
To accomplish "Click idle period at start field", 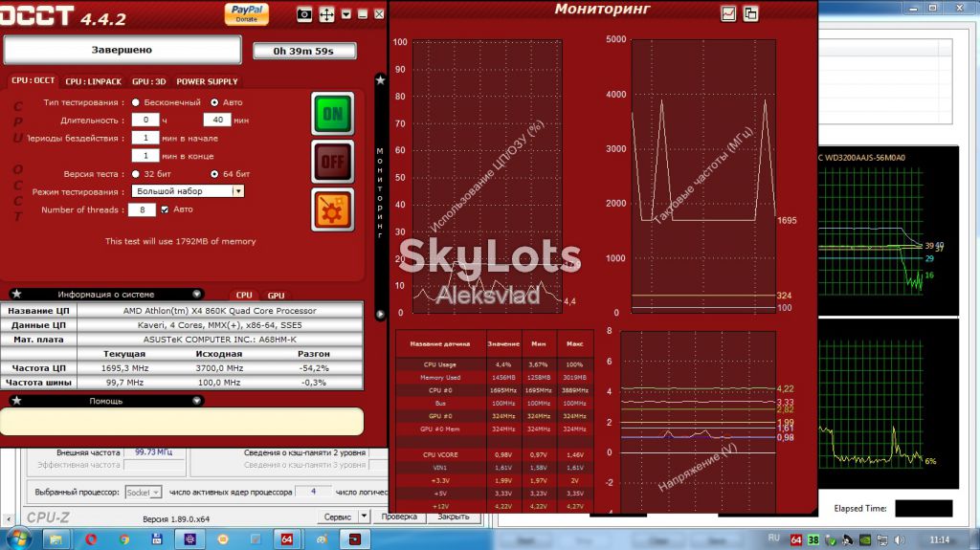I will (145, 138).
